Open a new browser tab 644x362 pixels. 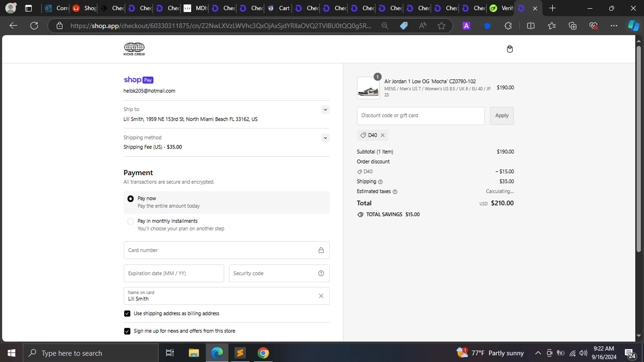pyautogui.click(x=553, y=8)
